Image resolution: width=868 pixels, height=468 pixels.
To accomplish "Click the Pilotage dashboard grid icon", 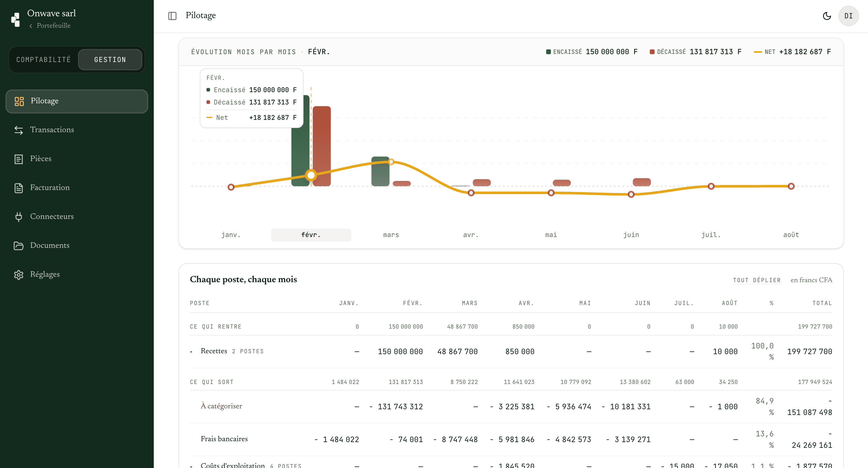I will point(19,101).
